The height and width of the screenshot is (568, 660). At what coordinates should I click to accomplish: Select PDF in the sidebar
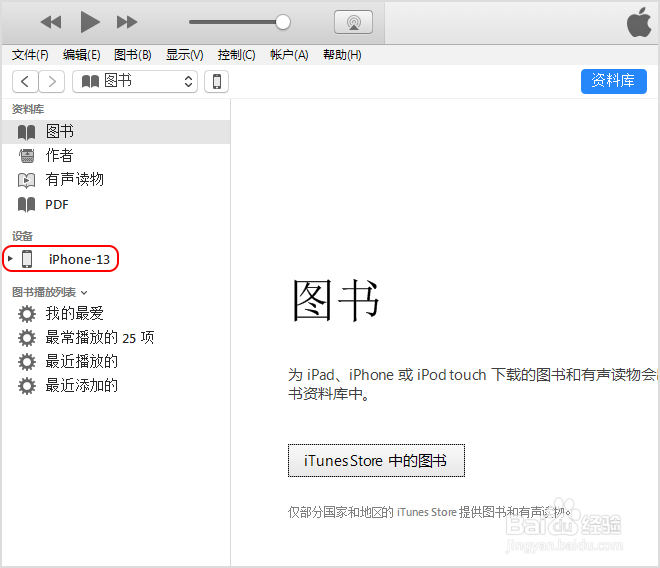pyautogui.click(x=116, y=205)
